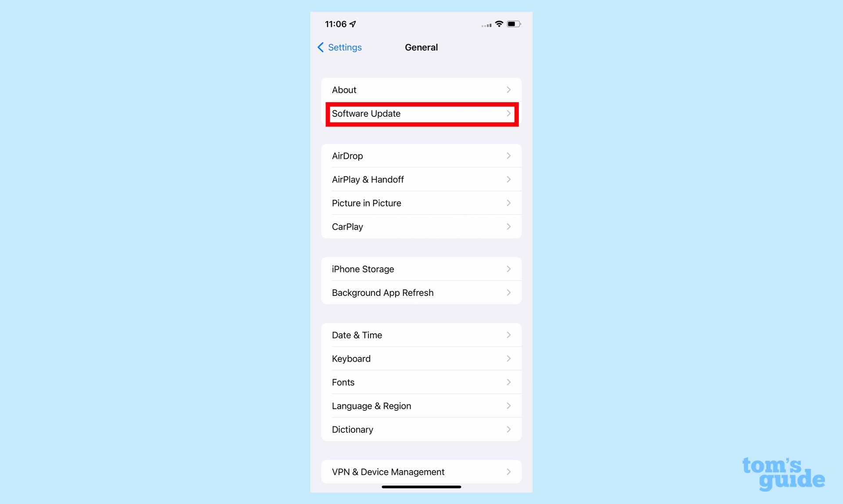Open Background App Refresh toggle
This screenshot has width=843, height=504.
(421, 293)
